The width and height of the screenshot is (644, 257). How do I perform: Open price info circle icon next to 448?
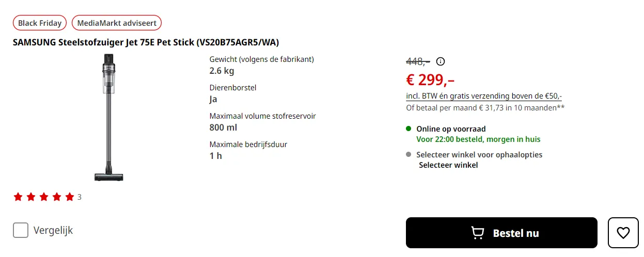click(440, 61)
